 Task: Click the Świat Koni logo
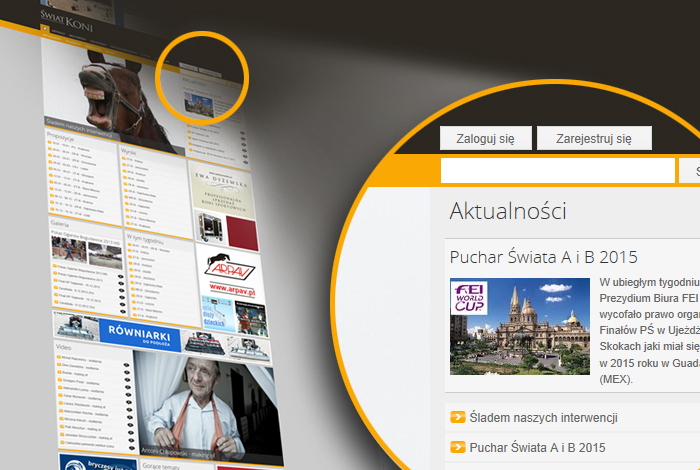tap(66, 23)
